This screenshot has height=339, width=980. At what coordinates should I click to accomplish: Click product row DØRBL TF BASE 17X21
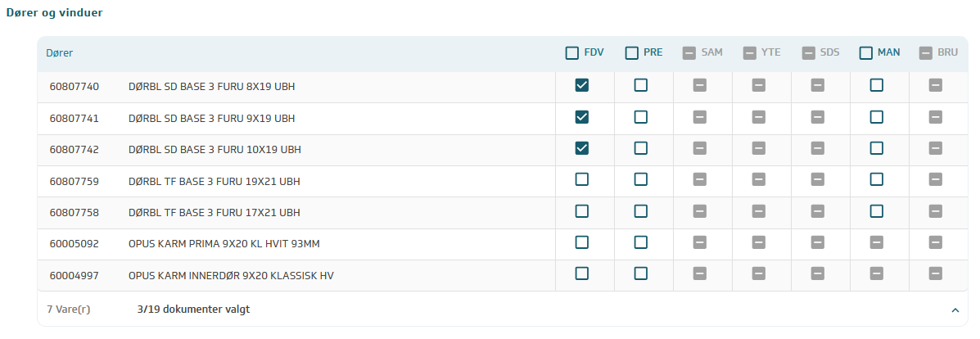click(215, 212)
